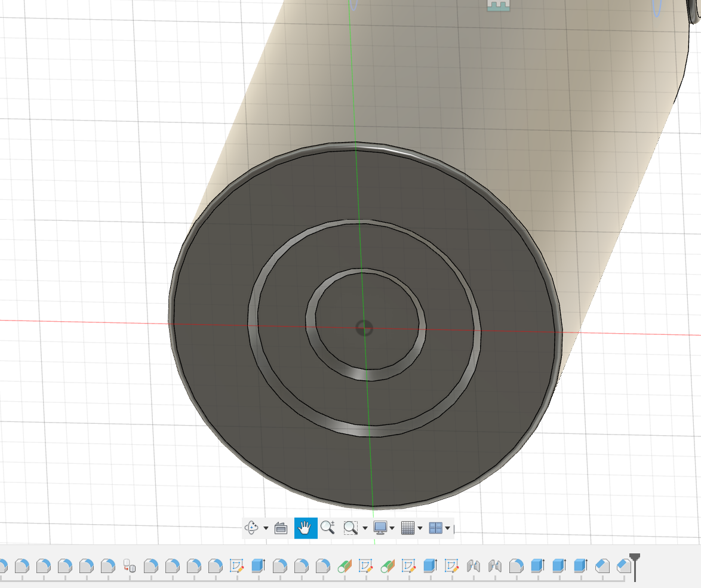Select the leftmost green pipe feature in timeline

[x=344, y=565]
